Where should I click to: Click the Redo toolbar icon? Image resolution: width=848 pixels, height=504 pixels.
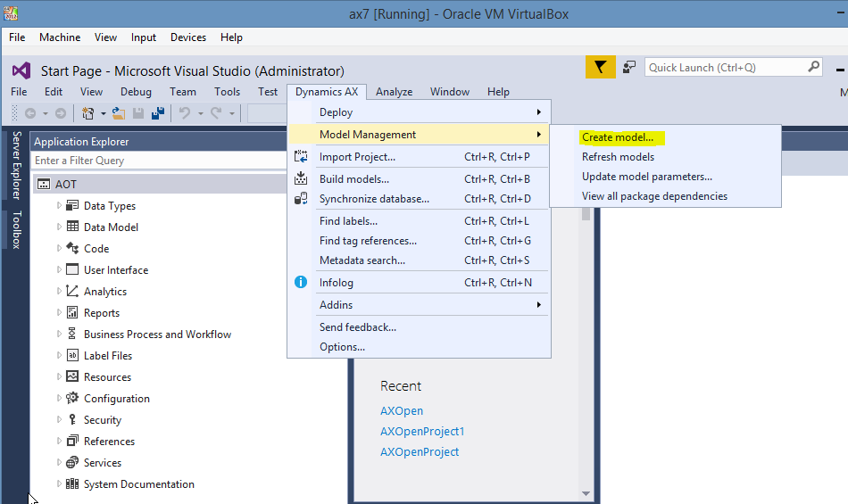point(216,113)
